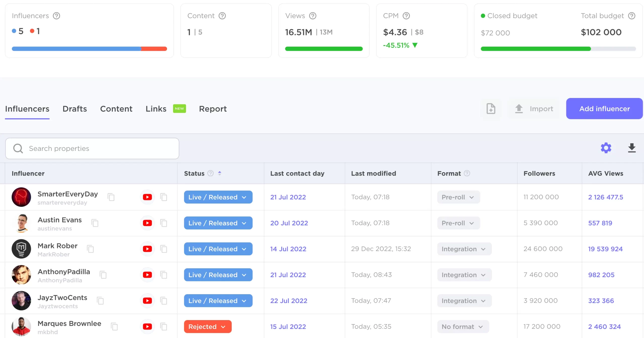Click the help icon next to CPM
The height and width of the screenshot is (338, 644).
click(x=406, y=16)
